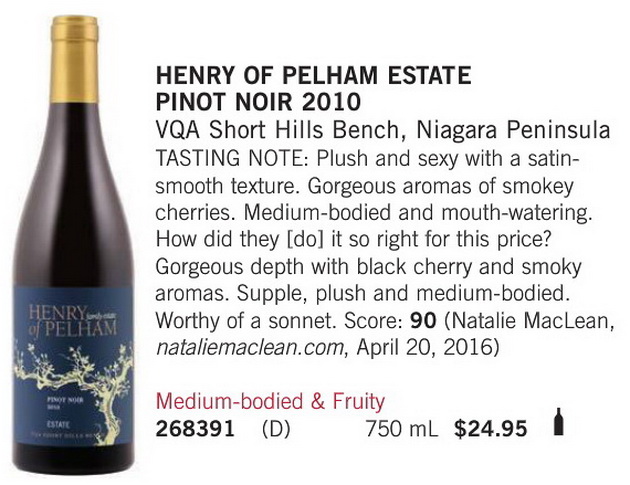Click the TASTING NOTE label
Screen dimensions: 630x485
coord(233,158)
